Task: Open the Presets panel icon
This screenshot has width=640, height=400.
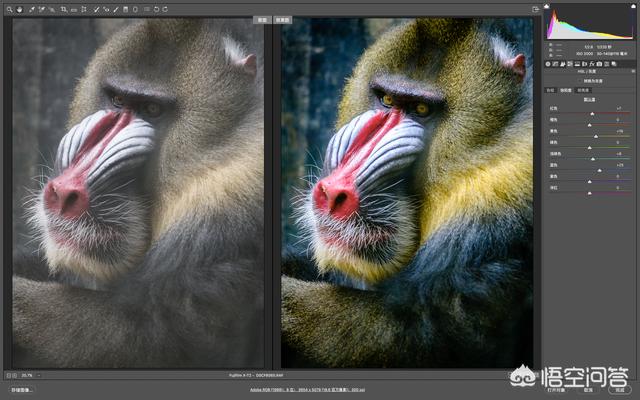Action: click(607, 64)
